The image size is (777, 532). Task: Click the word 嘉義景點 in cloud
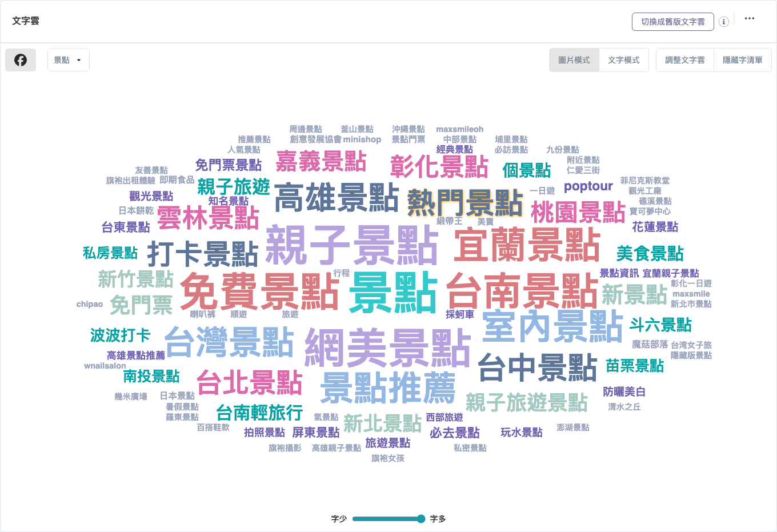pos(321,162)
